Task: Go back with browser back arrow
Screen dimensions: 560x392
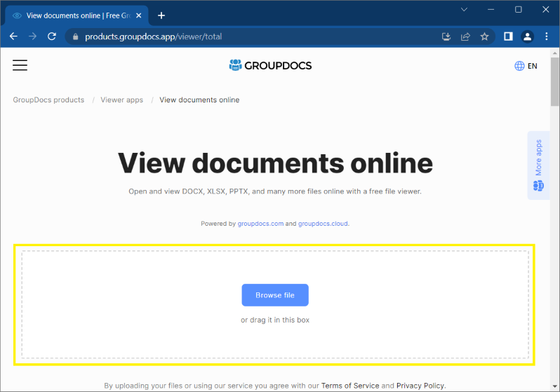Action: [x=13, y=36]
